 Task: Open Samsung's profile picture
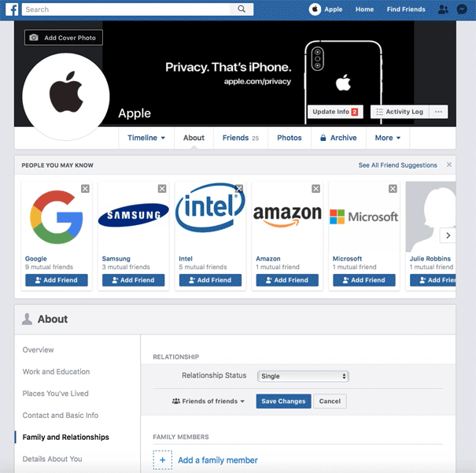click(x=134, y=217)
